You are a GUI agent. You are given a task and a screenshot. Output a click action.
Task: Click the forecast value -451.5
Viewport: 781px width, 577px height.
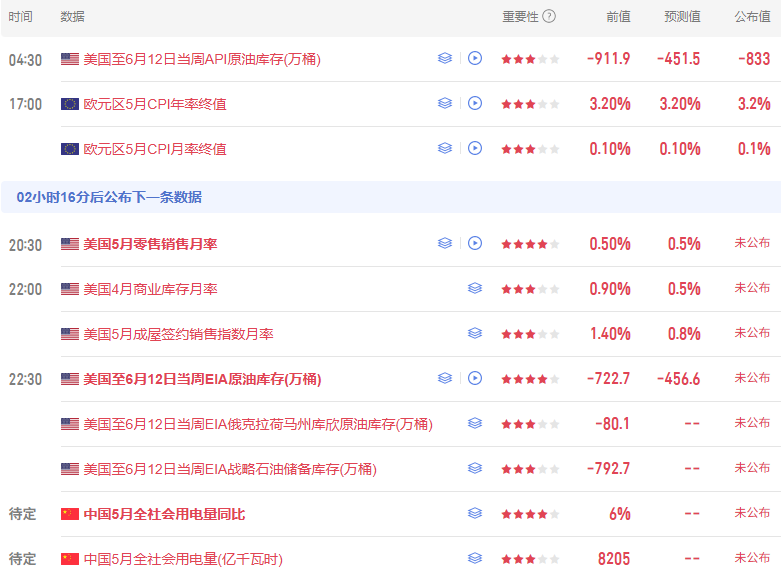coord(678,59)
